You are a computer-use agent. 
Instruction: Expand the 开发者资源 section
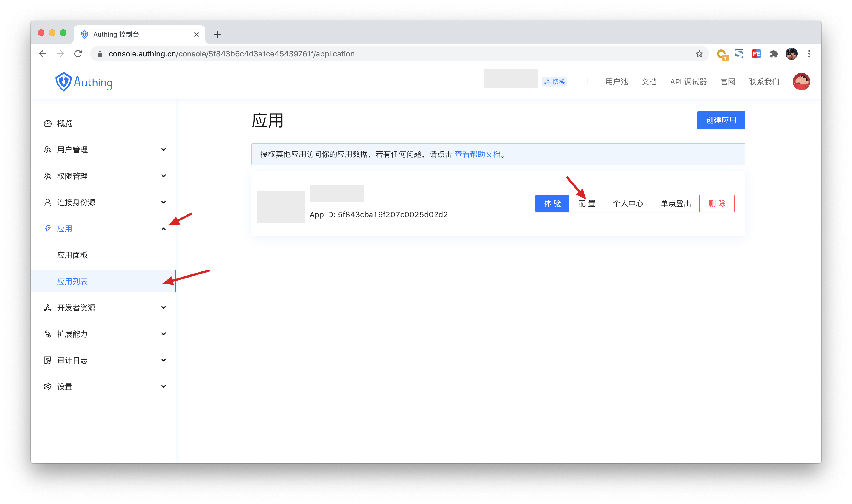76,308
